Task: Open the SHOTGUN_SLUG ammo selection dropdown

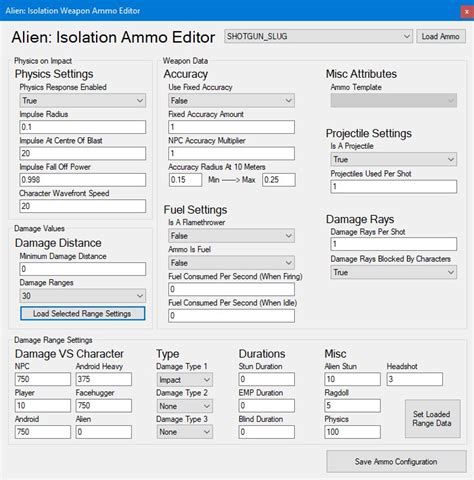Action: [318, 36]
